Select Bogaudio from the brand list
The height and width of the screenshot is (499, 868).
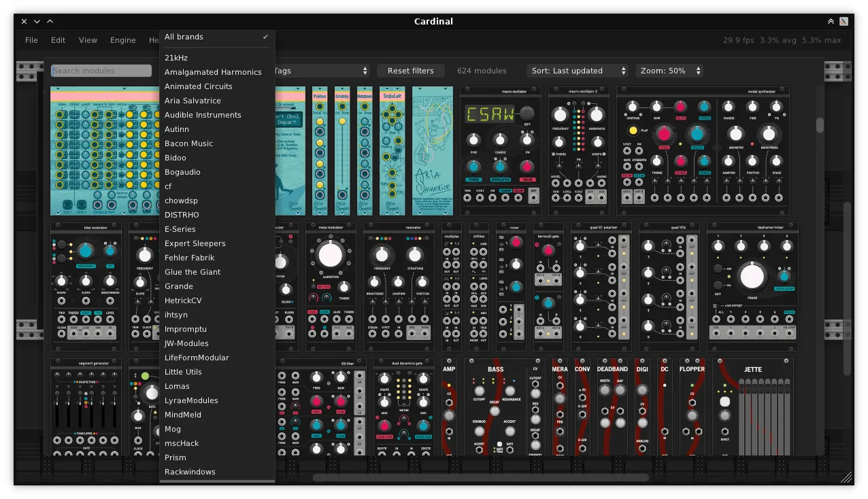coord(182,172)
